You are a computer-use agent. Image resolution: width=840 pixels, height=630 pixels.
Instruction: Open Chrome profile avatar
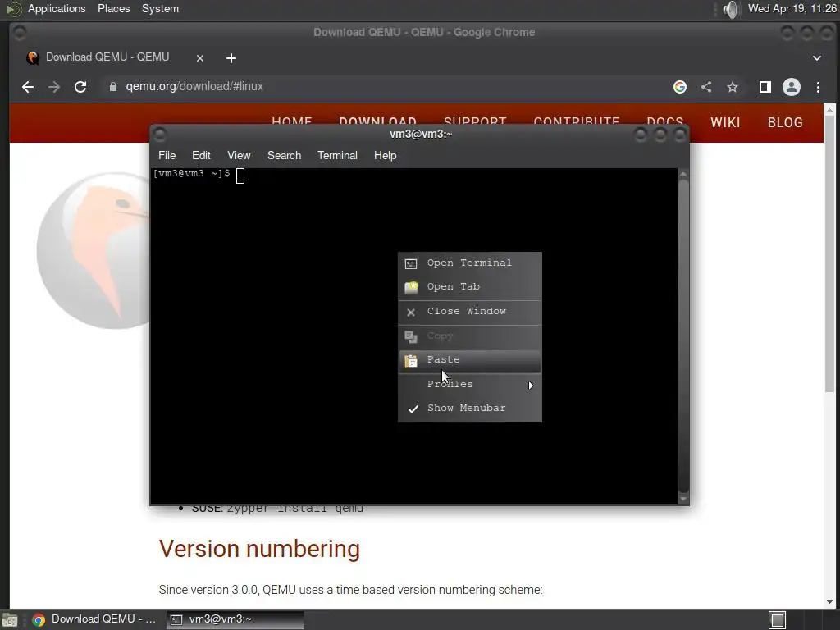pos(792,87)
